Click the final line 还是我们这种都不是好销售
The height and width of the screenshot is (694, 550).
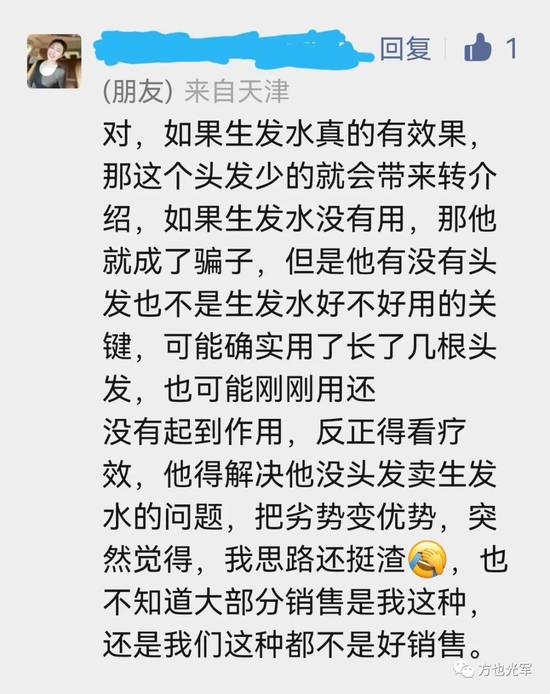coord(292,644)
